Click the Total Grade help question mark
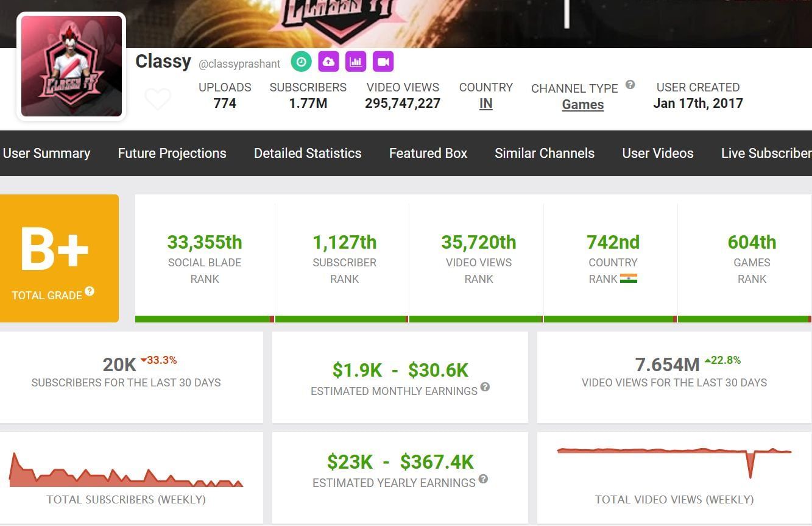 pos(90,291)
